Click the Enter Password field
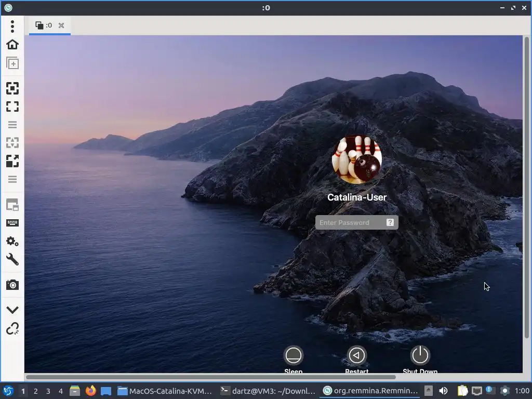This screenshot has width=532, height=399. tap(356, 222)
